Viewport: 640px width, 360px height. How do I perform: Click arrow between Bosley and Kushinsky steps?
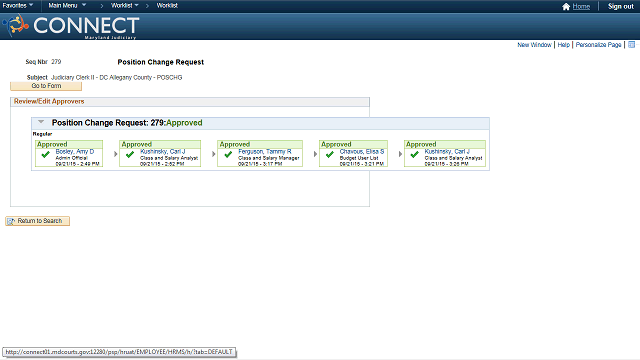click(x=116, y=154)
